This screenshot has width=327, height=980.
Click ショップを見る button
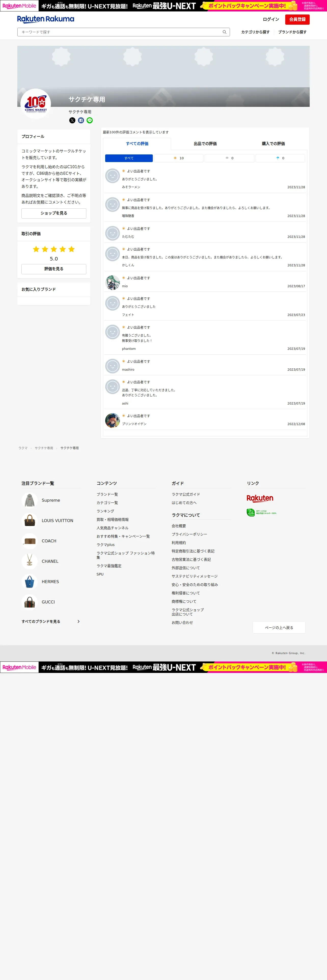[54, 213]
